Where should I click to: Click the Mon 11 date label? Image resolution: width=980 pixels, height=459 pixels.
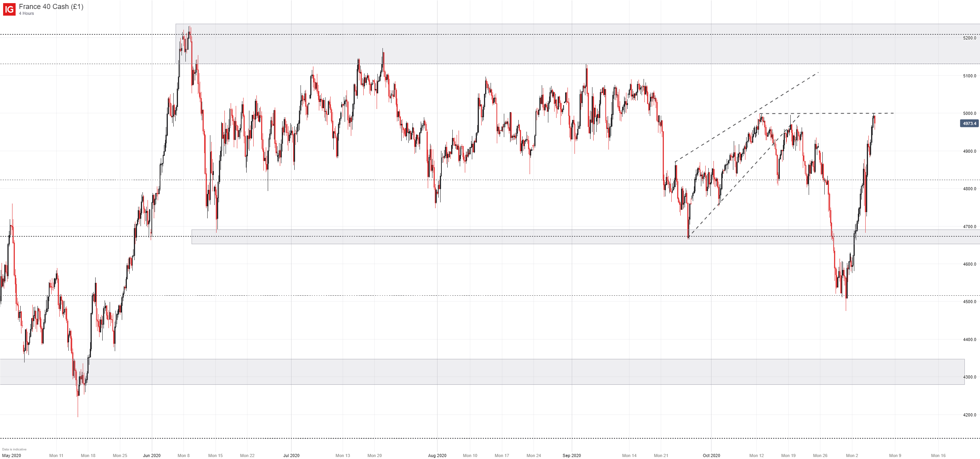click(56, 455)
